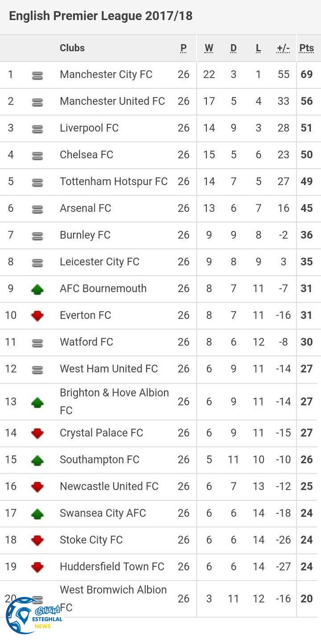Click the green up arrow beside Swansea City AFC
This screenshot has height=644, width=321.
point(37,514)
